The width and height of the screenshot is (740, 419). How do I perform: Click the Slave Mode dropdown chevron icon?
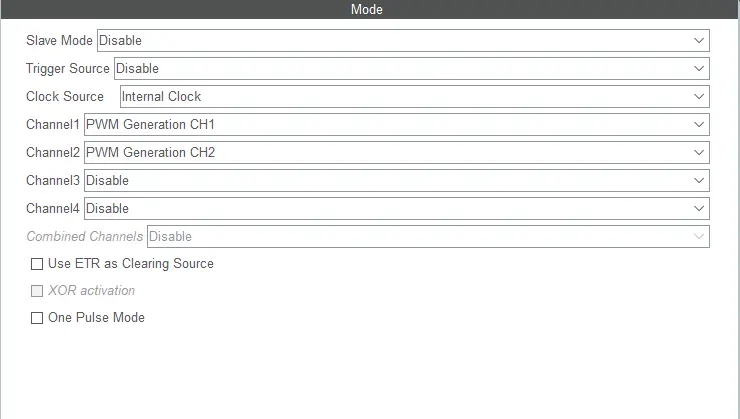(x=699, y=41)
